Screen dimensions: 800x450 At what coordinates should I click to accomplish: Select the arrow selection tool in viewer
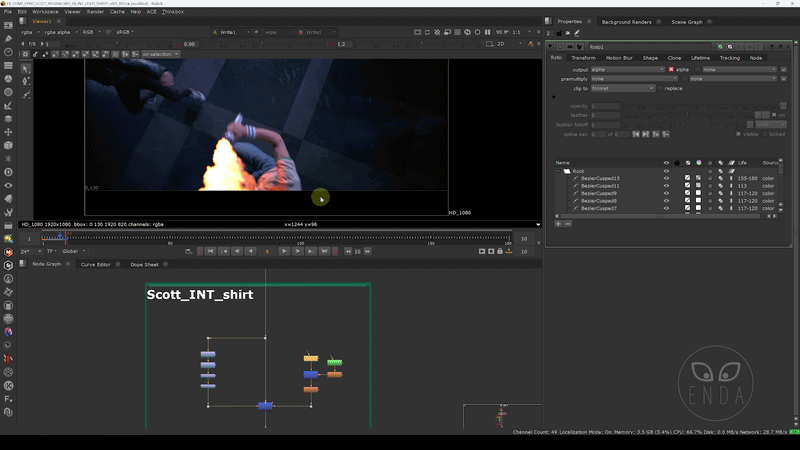click(26, 68)
